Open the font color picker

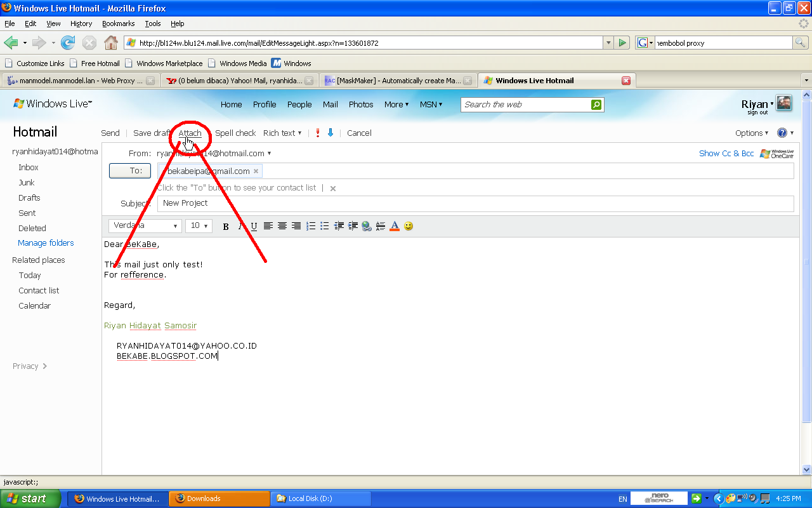pos(395,226)
